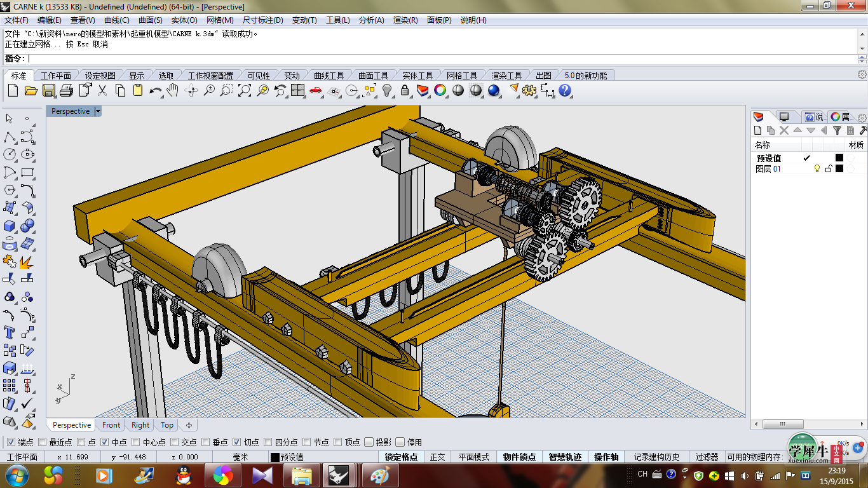Open options with the gear icon in toolbar
The height and width of the screenshot is (488, 868).
pyautogui.click(x=529, y=91)
